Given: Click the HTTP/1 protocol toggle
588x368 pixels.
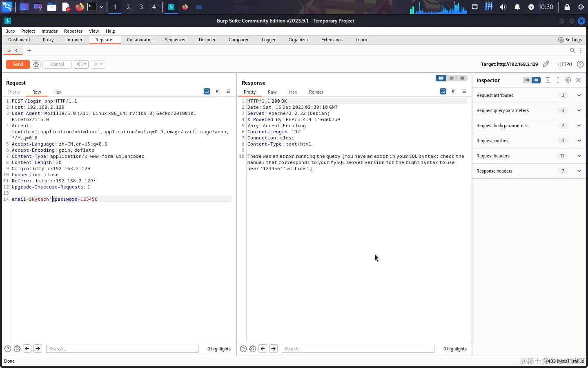Looking at the screenshot, I should 565,64.
